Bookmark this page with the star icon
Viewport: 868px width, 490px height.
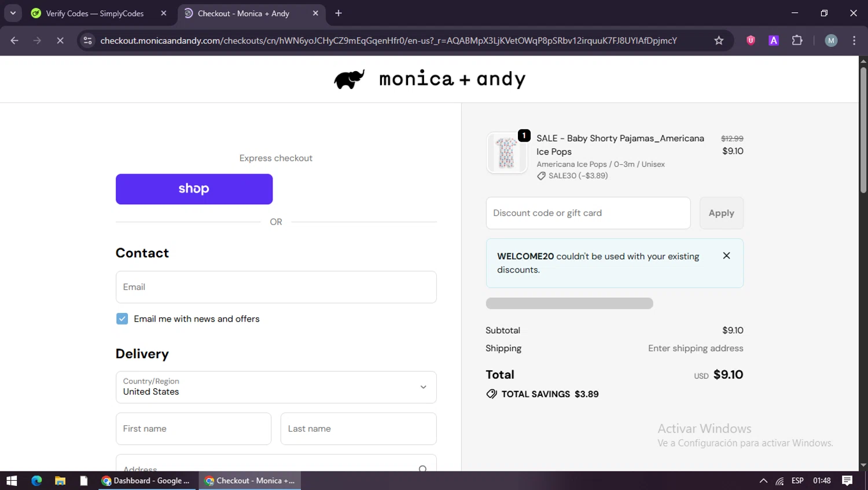719,40
